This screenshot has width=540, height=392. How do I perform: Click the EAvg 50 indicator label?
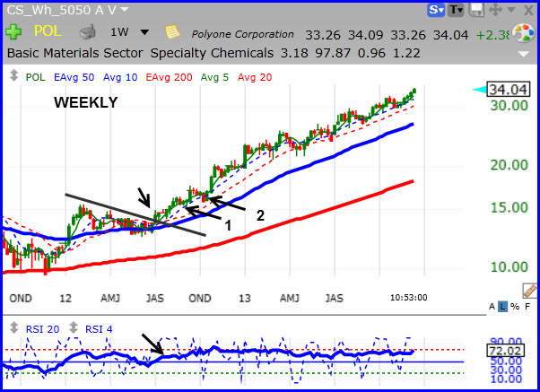[x=74, y=77]
